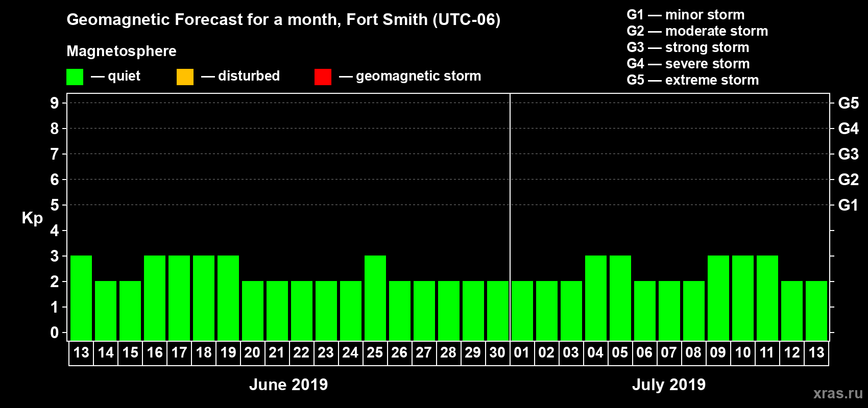Click date label 10 in July

pyautogui.click(x=743, y=352)
